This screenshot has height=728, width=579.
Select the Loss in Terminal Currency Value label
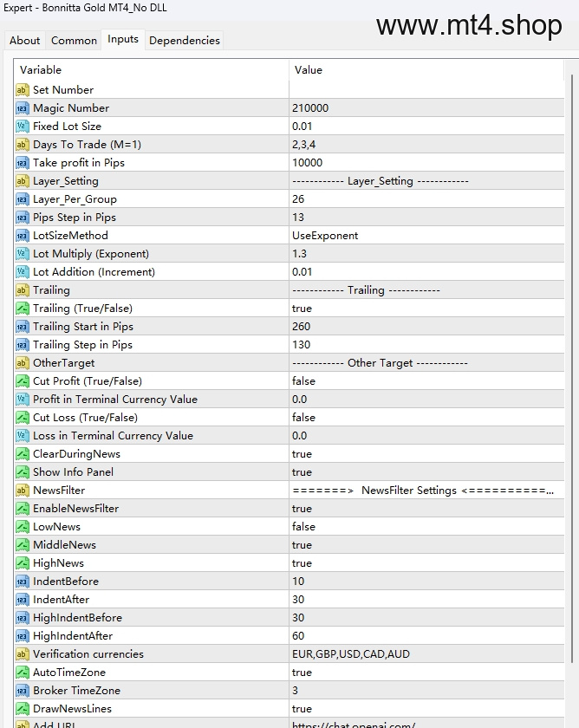tap(113, 435)
